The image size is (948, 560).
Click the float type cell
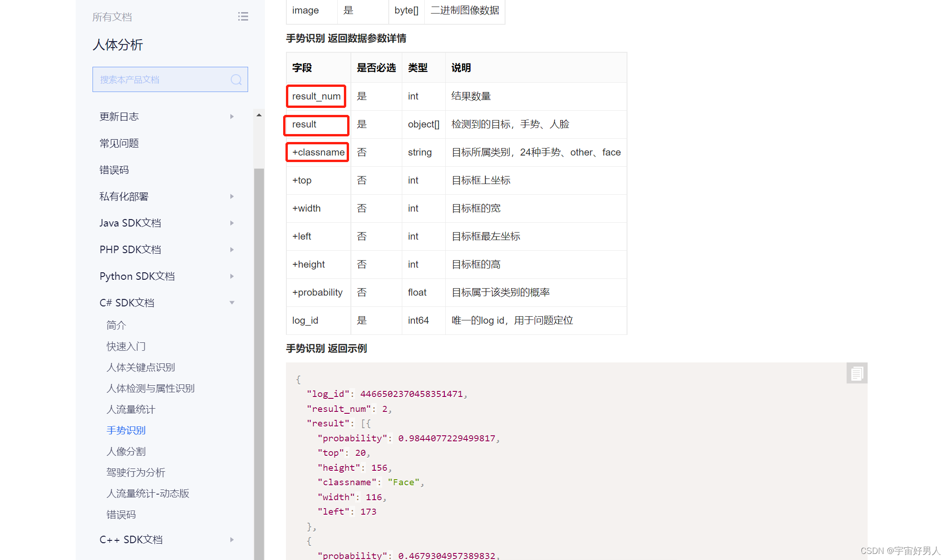click(x=423, y=292)
